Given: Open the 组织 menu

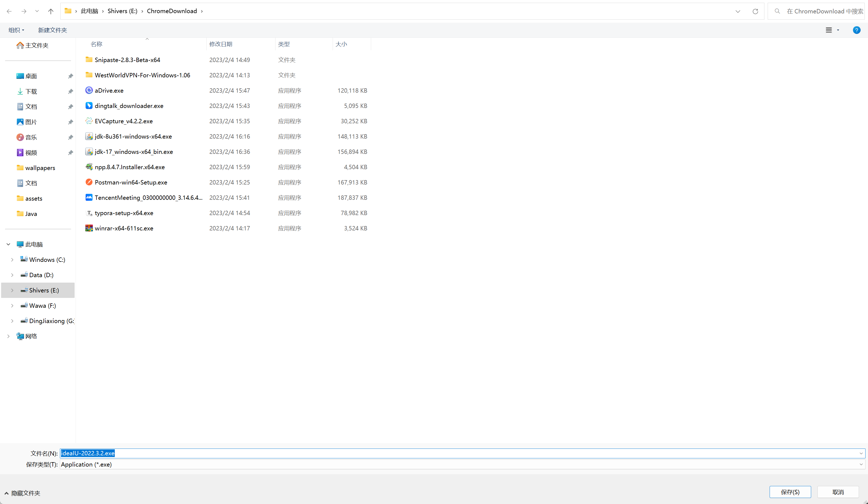Looking at the screenshot, I should [x=16, y=30].
